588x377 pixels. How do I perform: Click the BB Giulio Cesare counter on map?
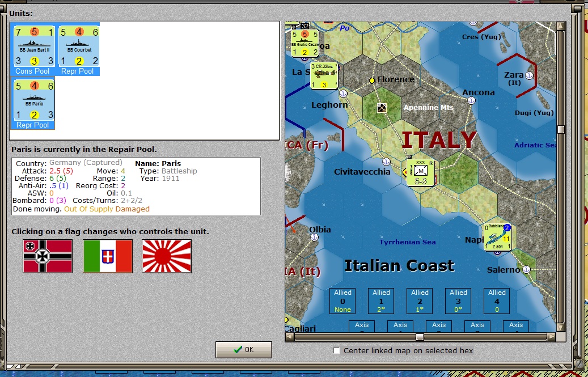305,44
